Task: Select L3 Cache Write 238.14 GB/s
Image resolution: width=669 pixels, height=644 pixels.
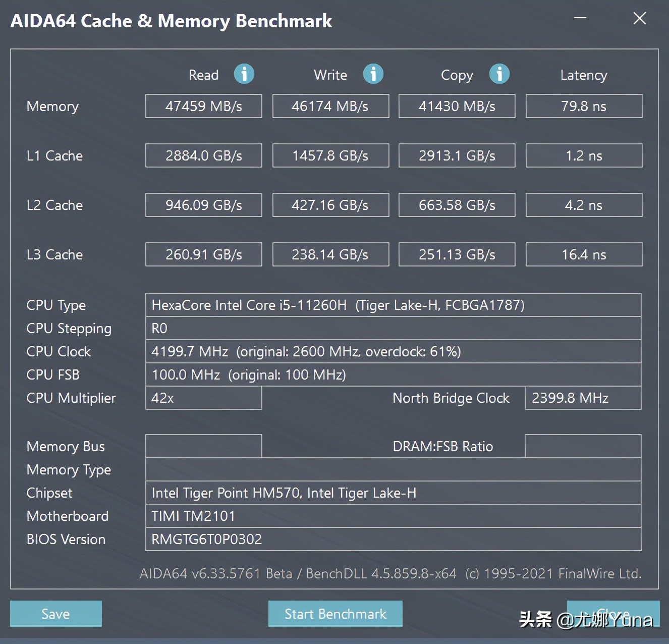Action: (331, 254)
